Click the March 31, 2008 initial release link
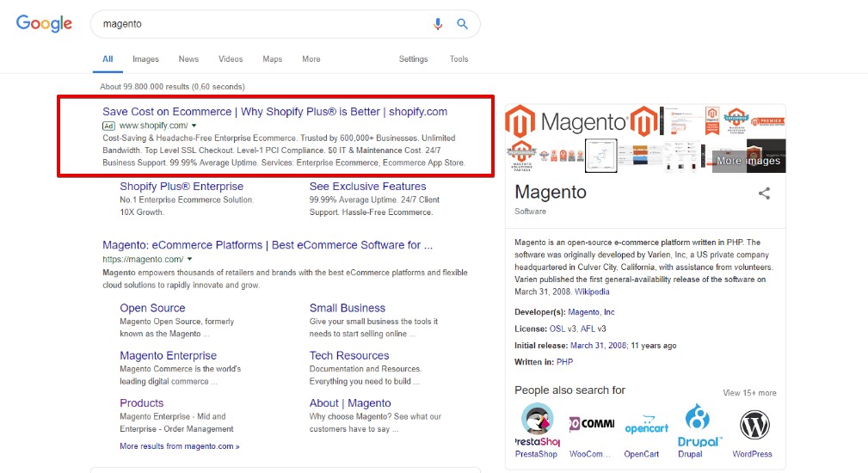The height and width of the screenshot is (473, 868). click(598, 345)
